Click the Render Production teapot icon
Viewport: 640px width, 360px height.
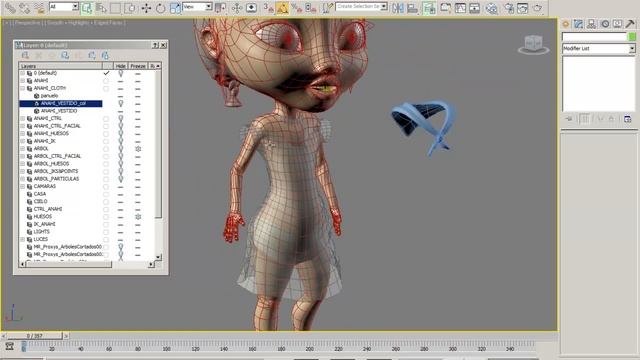538,7
